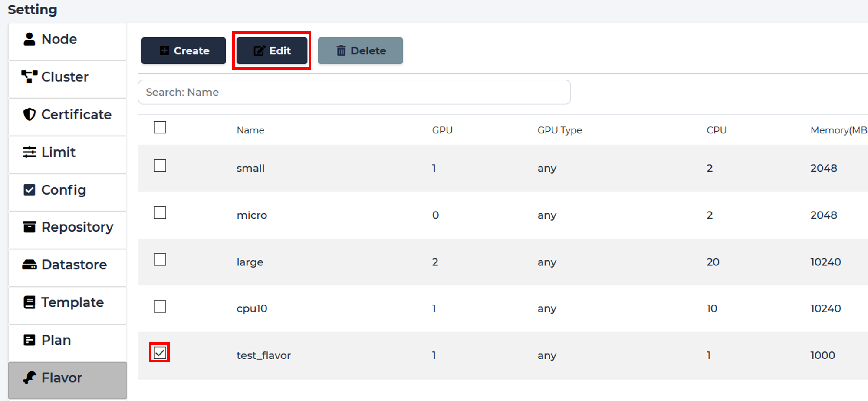Click the Config checkmark icon
Viewport: 868px width, 401px height.
click(x=29, y=190)
